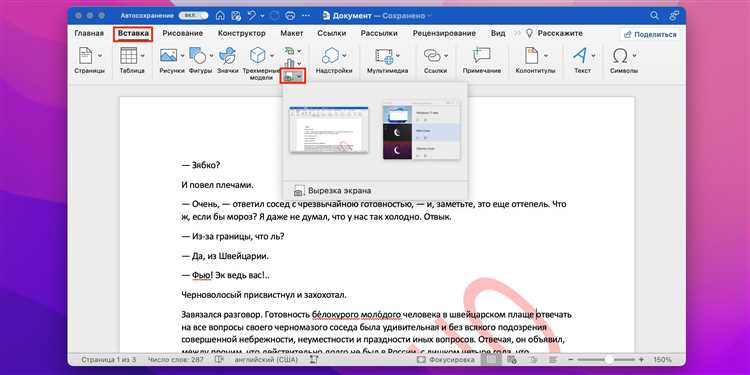The image size is (750, 375).
Task: Switch to the Макет tab
Action: coord(292,33)
